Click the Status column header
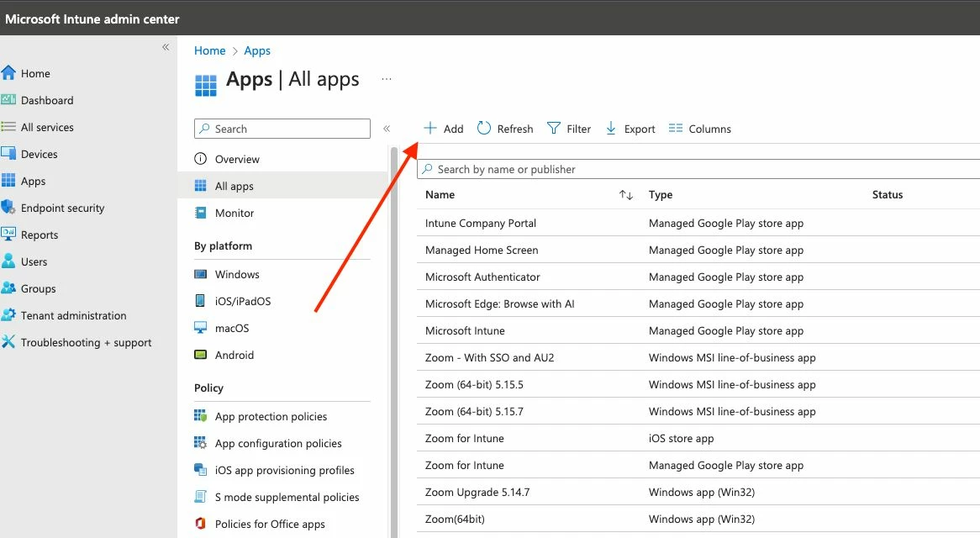The height and width of the screenshot is (538, 980). tap(887, 195)
